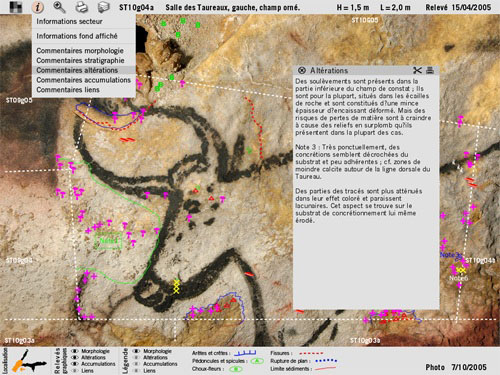The image size is (500, 375).
Task: Click the green 'Pédoncules et spicules' legend symbol
Action: pos(257,361)
